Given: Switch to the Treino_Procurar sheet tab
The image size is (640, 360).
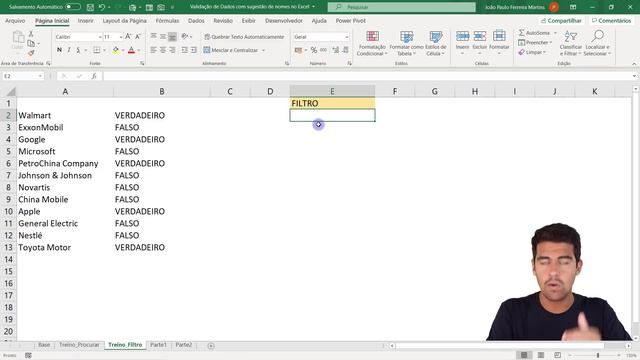Looking at the screenshot, I should tap(79, 345).
